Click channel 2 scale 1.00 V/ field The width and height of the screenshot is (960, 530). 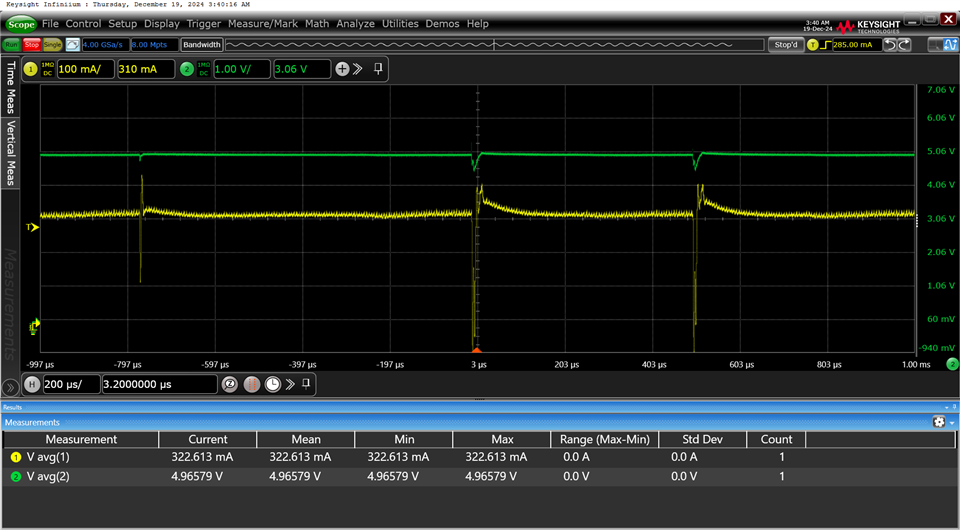click(241, 69)
